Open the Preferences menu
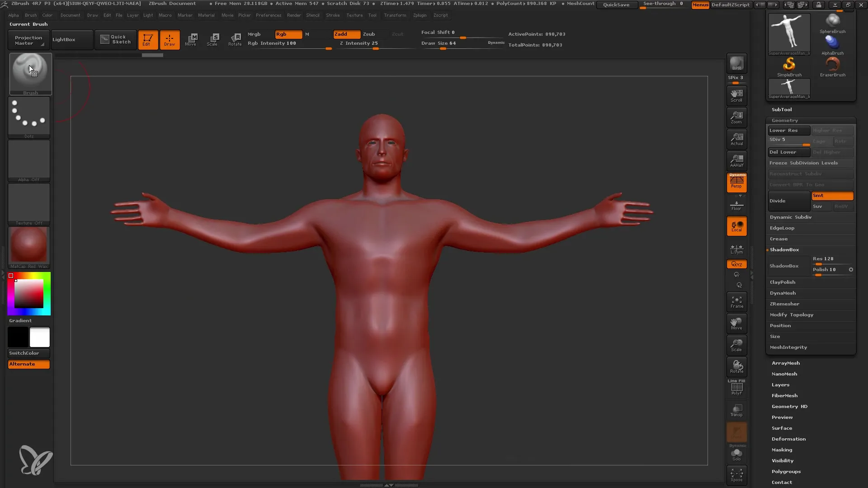The width and height of the screenshot is (868, 488). (x=268, y=15)
